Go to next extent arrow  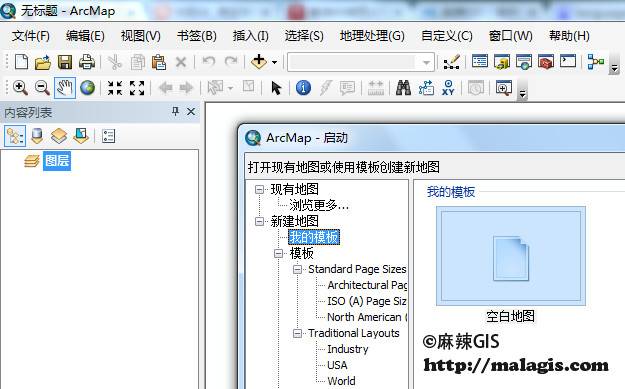186,88
